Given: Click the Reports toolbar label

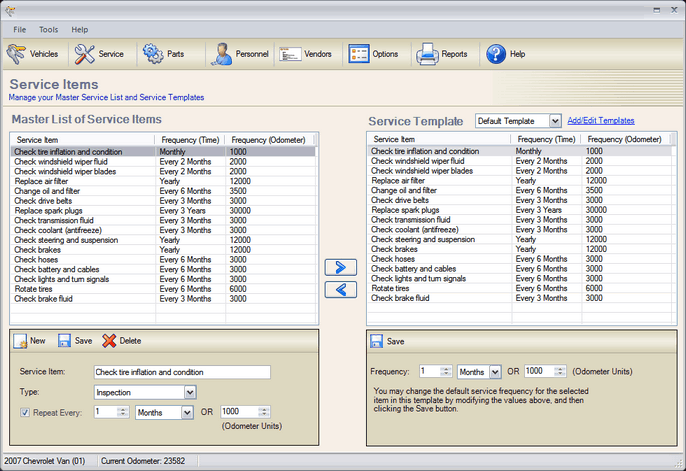Looking at the screenshot, I should [454, 54].
